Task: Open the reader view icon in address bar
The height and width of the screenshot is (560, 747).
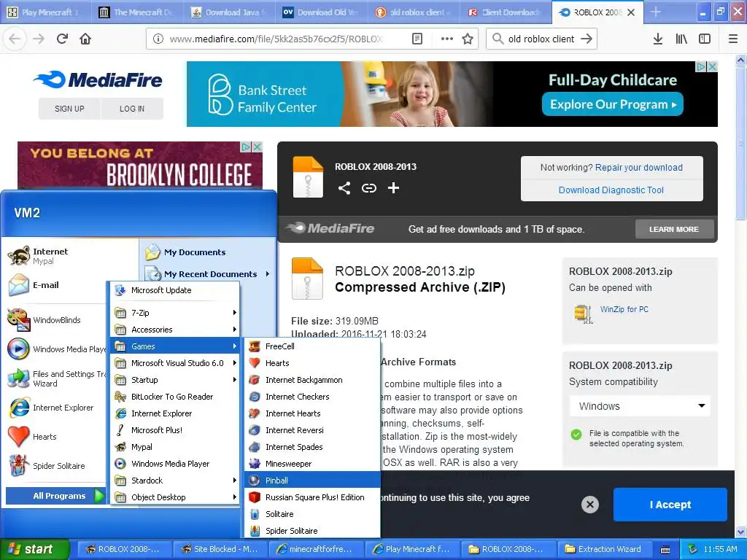Action: pos(417,39)
